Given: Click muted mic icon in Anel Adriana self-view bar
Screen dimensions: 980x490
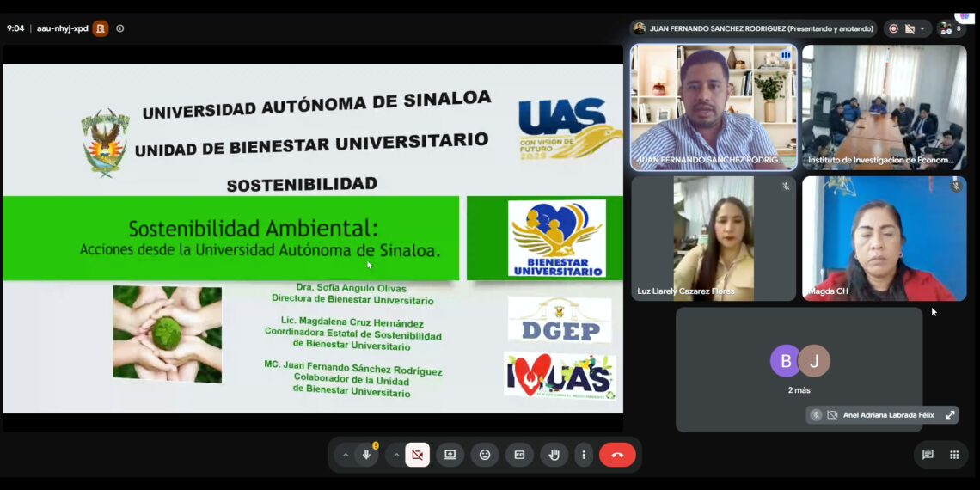Looking at the screenshot, I should tap(816, 415).
